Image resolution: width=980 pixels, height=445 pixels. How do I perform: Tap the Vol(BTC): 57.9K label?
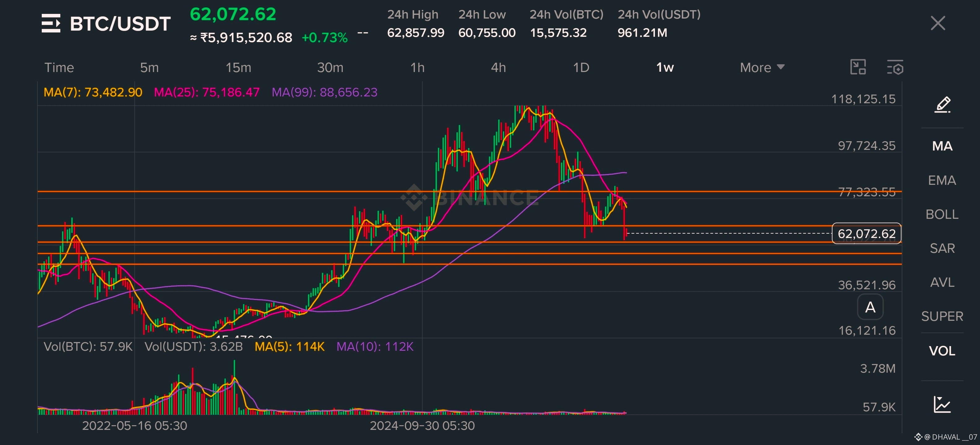(88, 347)
